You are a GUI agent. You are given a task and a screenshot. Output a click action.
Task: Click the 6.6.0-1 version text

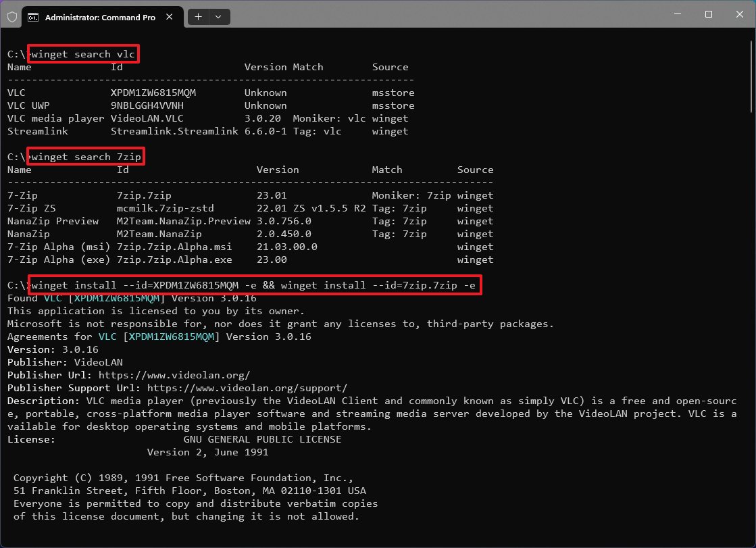[x=266, y=131]
